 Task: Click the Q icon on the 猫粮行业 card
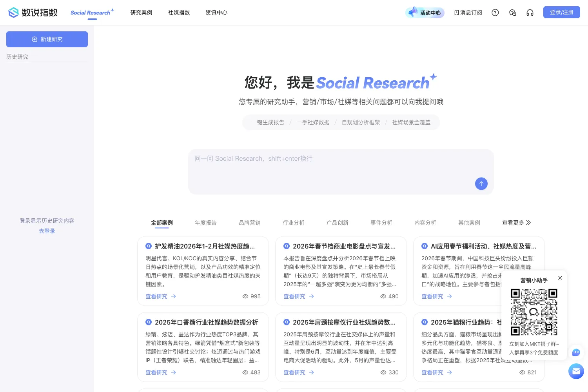(425, 322)
